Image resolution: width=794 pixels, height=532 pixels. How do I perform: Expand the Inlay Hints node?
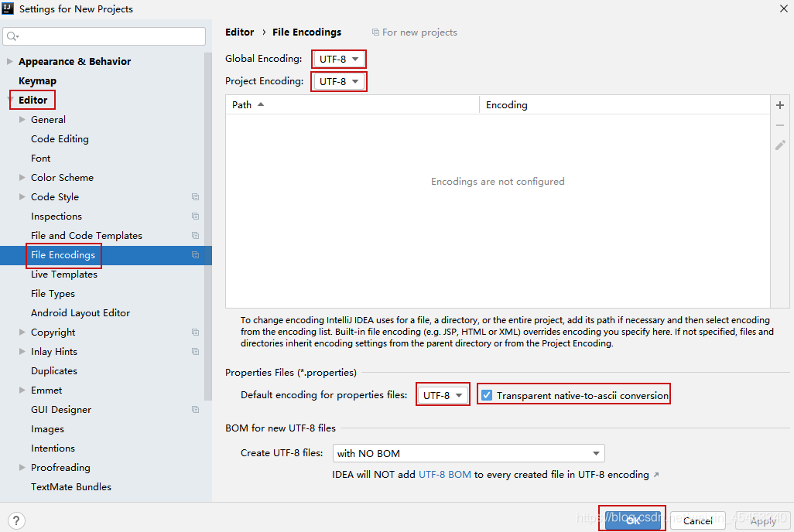coord(22,351)
